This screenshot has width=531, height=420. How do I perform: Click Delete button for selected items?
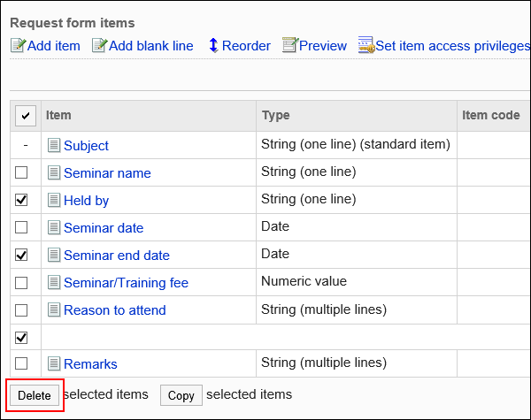pyautogui.click(x=35, y=395)
